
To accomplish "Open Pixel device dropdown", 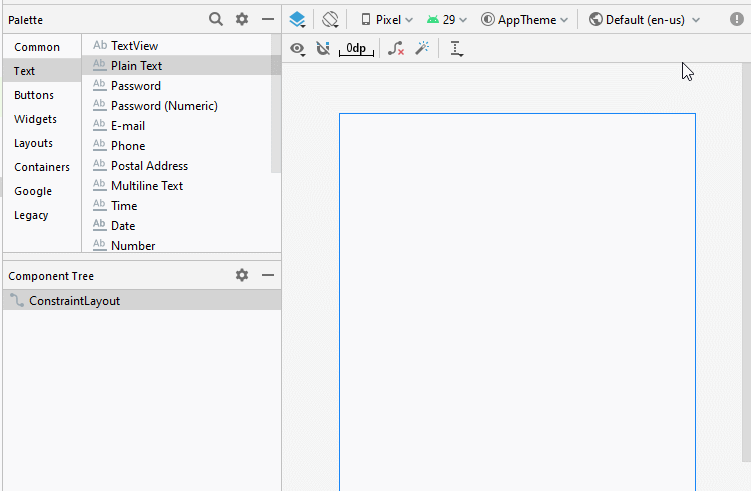I will coord(387,20).
